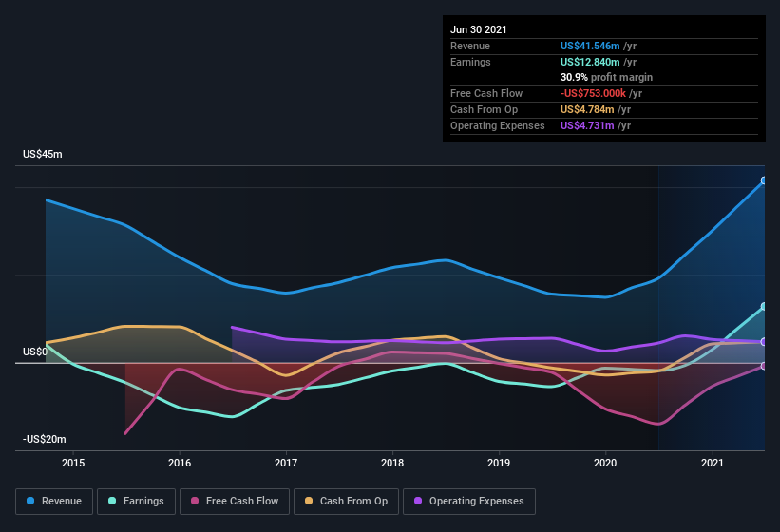Click the -US$20m y-axis label
780x532 pixels.
[x=45, y=439]
